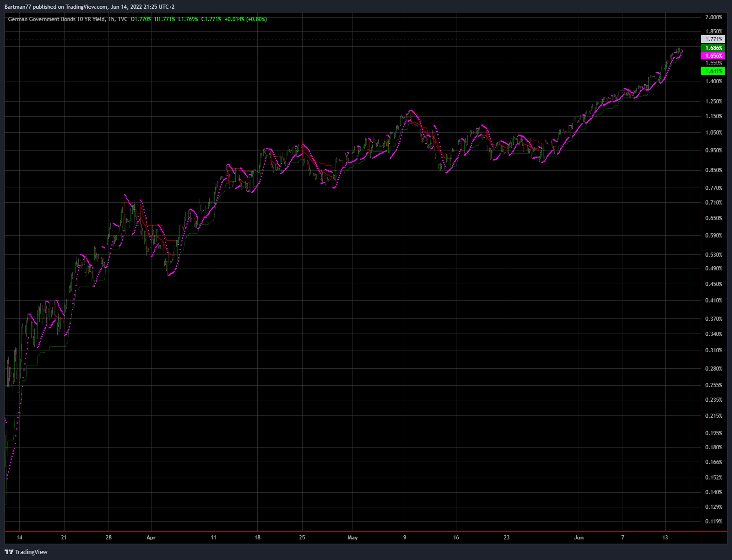Click the 1.250% price axis label
The image size is (732, 560).
714,102
